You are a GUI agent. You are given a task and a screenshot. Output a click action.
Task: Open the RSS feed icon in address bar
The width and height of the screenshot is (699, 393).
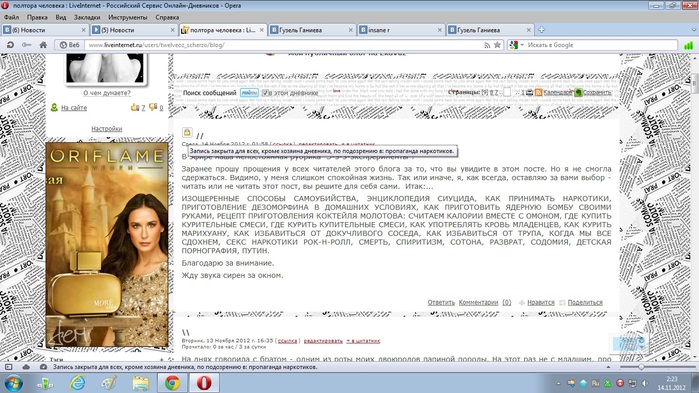point(487,45)
